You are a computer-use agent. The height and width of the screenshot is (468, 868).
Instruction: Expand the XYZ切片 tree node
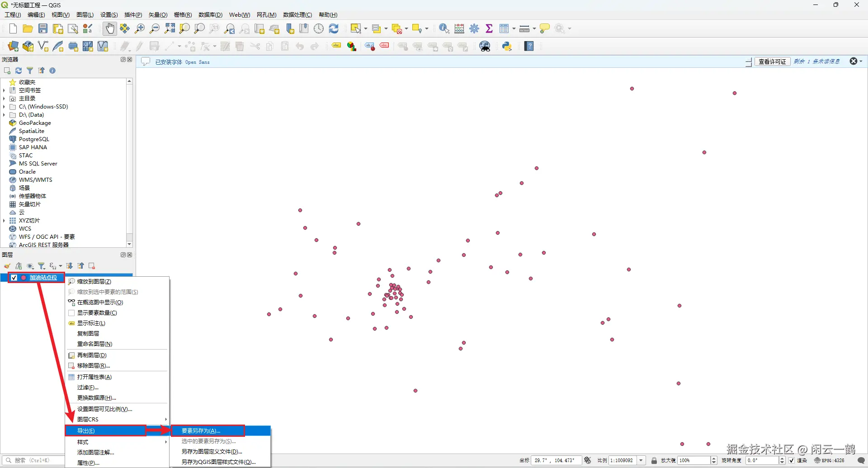(4, 221)
